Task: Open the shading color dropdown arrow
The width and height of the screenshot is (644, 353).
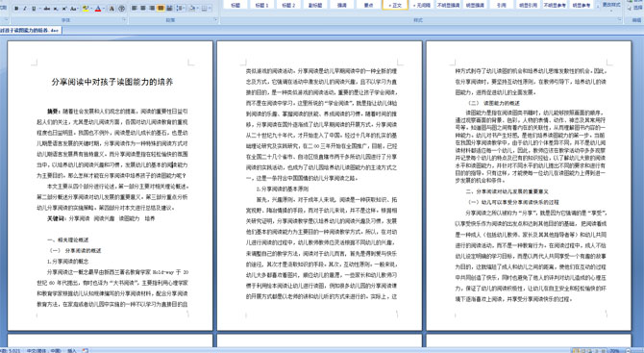Action: pyautogui.click(x=198, y=9)
